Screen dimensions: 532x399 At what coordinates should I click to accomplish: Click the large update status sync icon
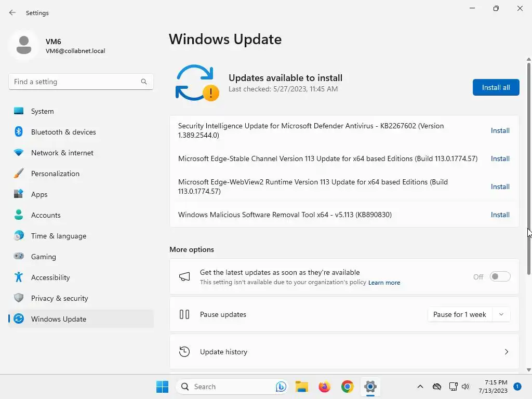[197, 83]
